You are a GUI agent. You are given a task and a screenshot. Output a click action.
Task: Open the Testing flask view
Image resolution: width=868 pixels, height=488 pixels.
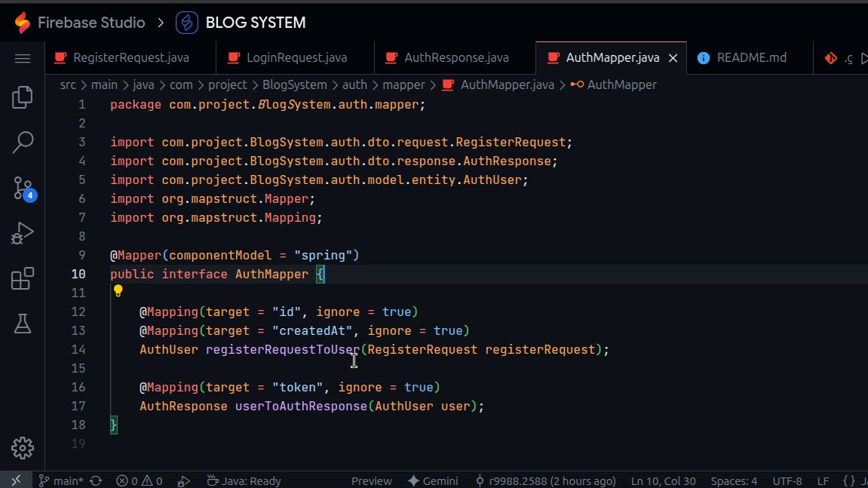(x=23, y=324)
